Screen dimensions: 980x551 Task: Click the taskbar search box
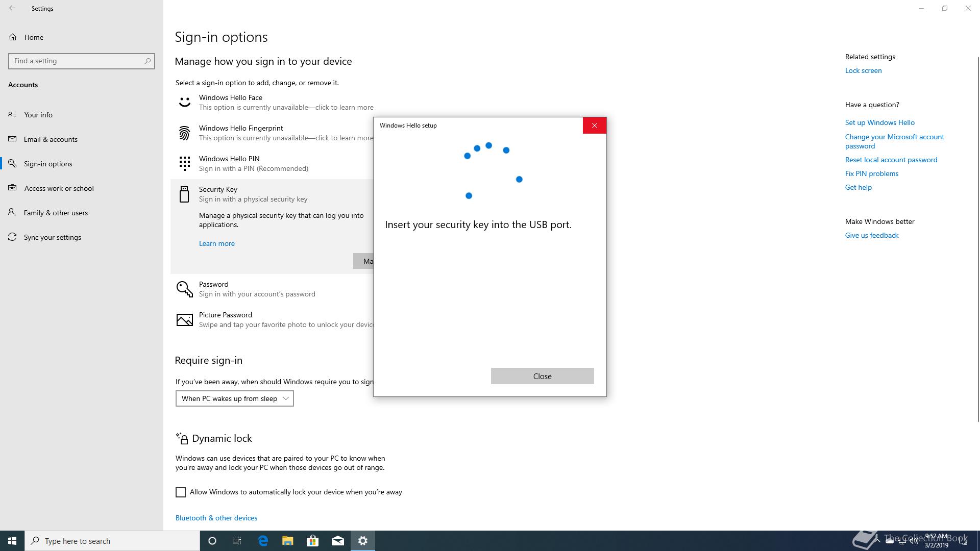pos(112,541)
